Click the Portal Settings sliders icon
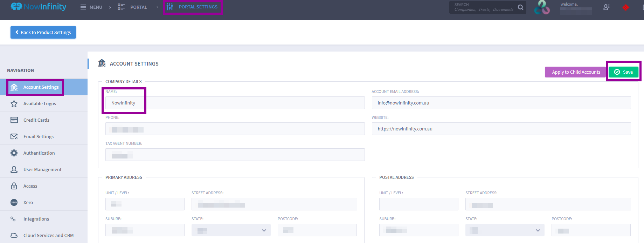The height and width of the screenshot is (243, 644). click(170, 7)
